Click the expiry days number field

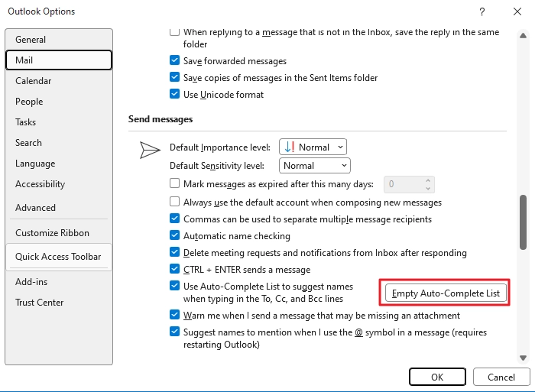[x=404, y=184]
